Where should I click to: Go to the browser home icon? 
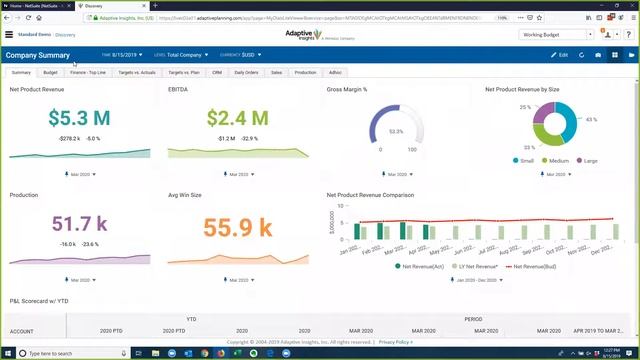[39, 18]
